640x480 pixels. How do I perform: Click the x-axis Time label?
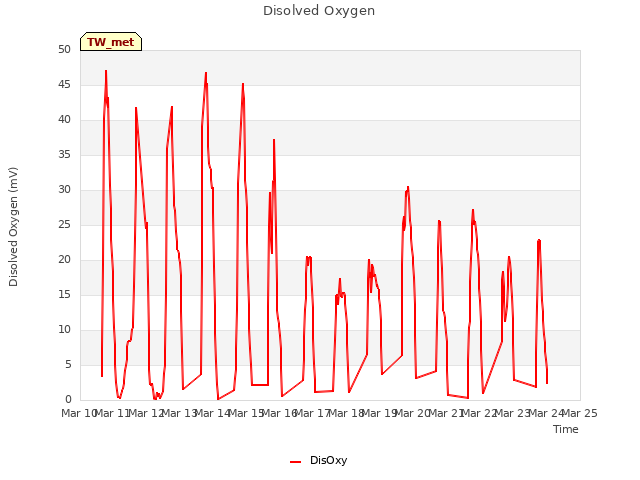(566, 429)
